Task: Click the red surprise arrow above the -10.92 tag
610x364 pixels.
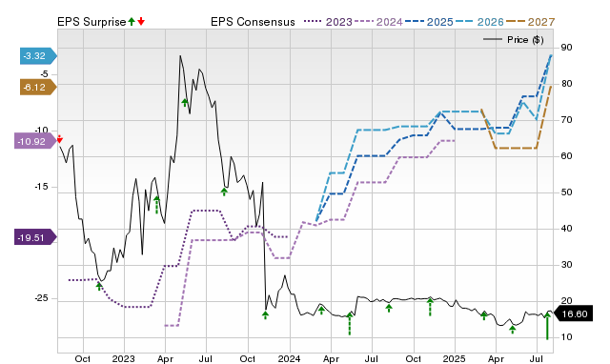Action: tap(59, 139)
